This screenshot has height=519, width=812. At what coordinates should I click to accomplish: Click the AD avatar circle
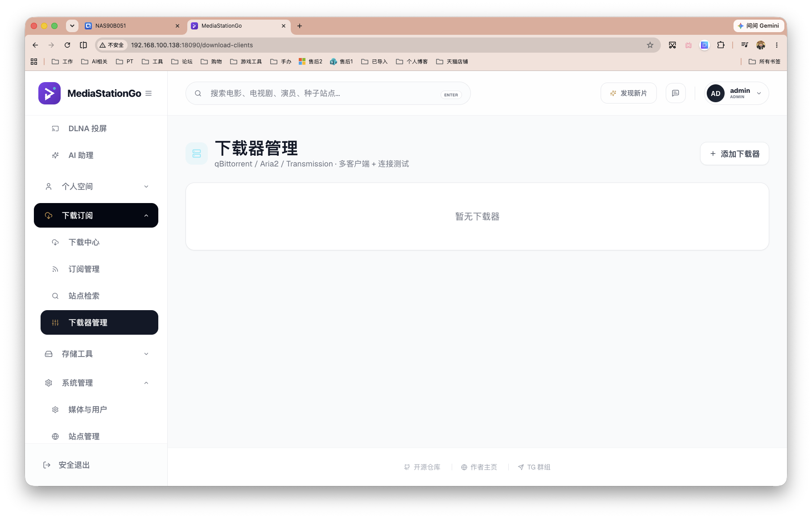click(716, 93)
